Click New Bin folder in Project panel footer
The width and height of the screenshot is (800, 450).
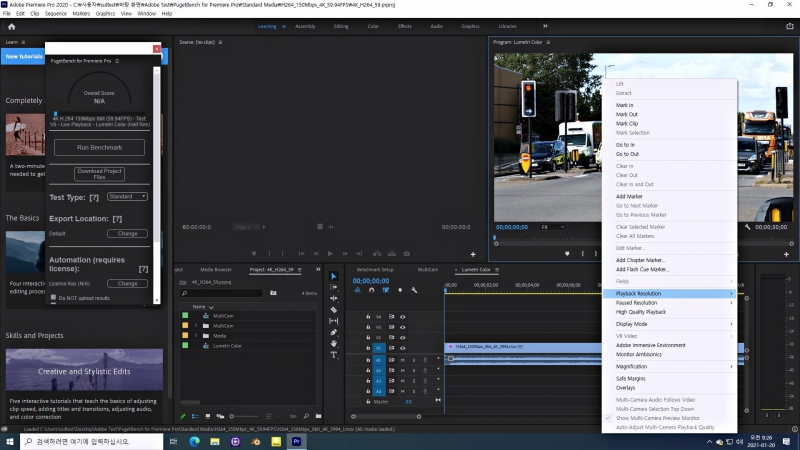point(318,416)
